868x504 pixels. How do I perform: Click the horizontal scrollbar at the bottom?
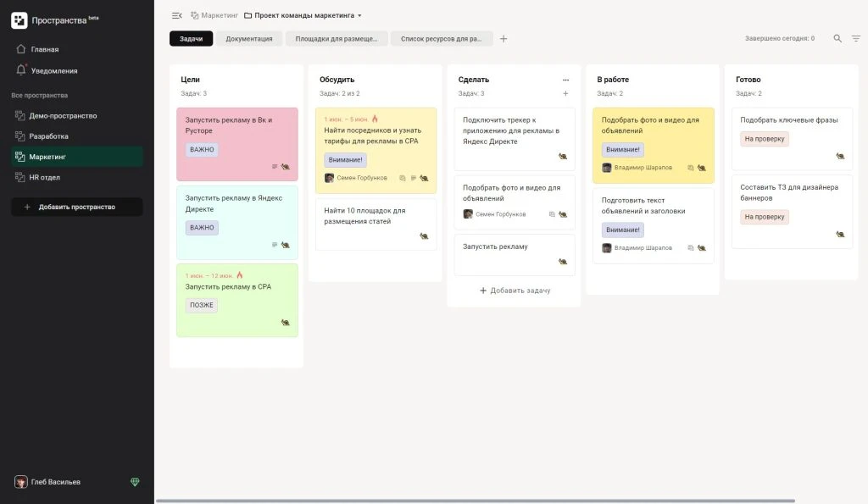[x=475, y=501]
